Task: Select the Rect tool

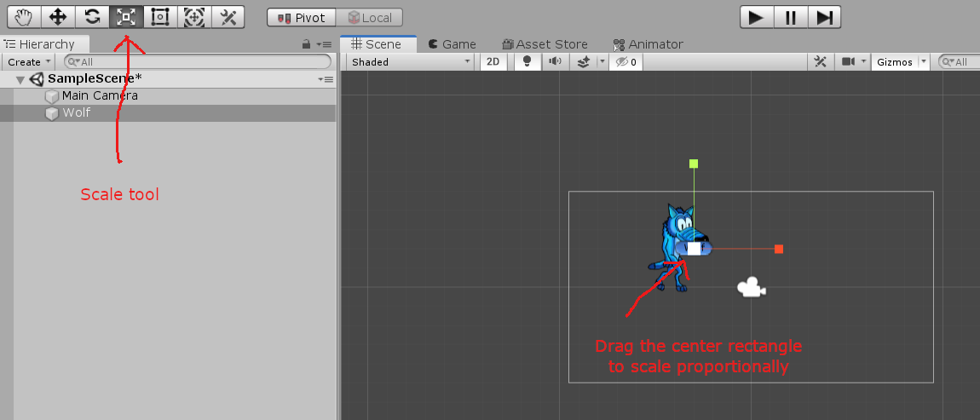Action: pyautogui.click(x=160, y=17)
